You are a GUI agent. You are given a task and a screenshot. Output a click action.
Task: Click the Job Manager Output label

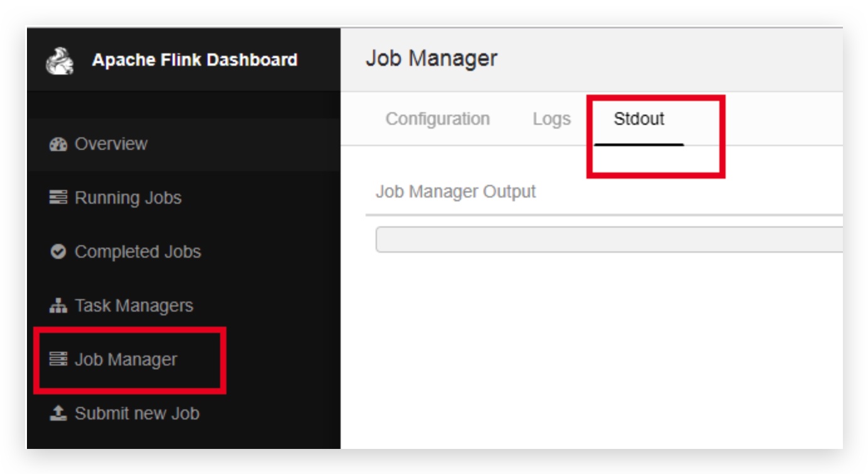coord(456,192)
